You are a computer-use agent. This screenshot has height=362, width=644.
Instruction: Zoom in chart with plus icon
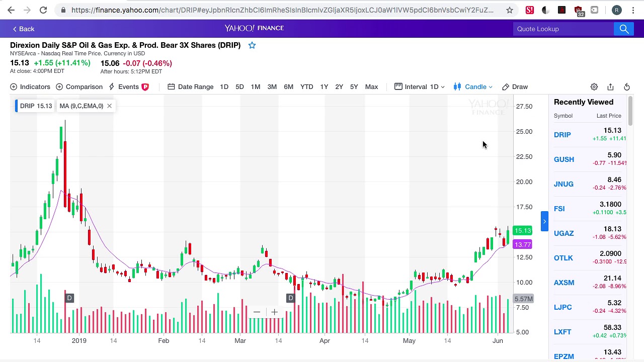pos(274,312)
